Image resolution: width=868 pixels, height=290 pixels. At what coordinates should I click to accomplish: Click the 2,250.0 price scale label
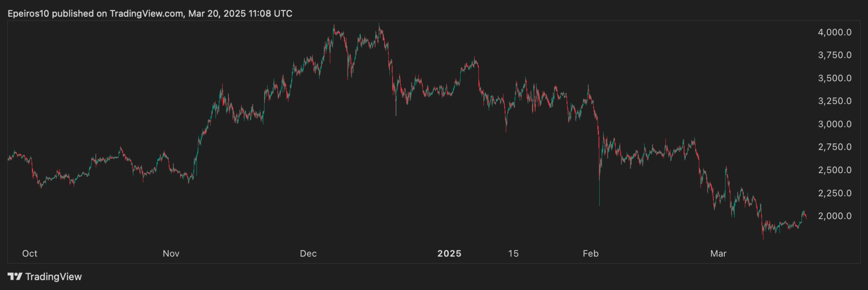coord(835,193)
